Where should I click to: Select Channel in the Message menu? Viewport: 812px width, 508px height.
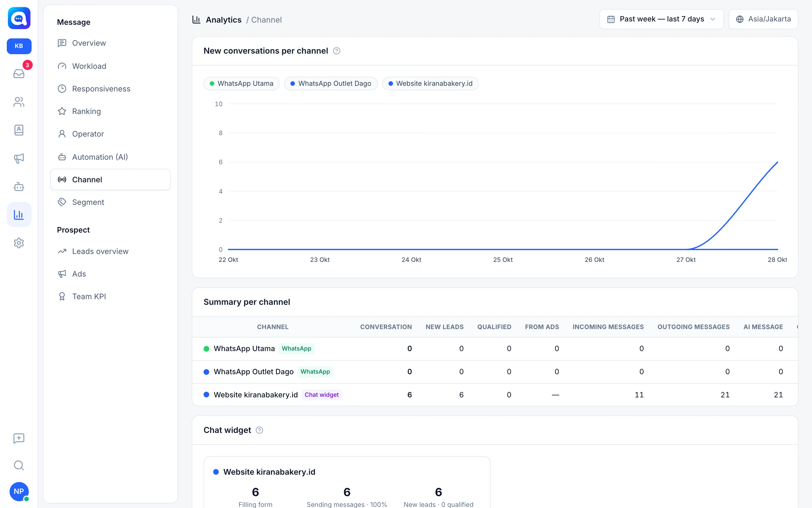pyautogui.click(x=111, y=179)
